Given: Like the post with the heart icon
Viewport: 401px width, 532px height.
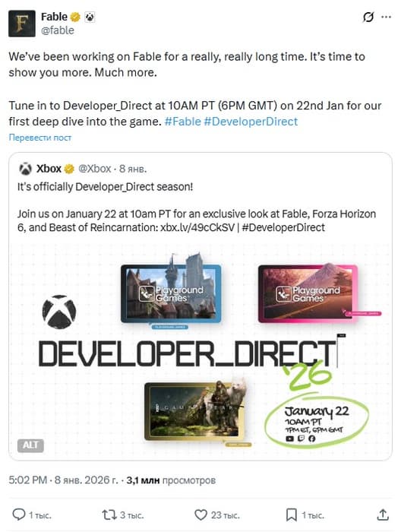Looking at the screenshot, I should (200, 515).
